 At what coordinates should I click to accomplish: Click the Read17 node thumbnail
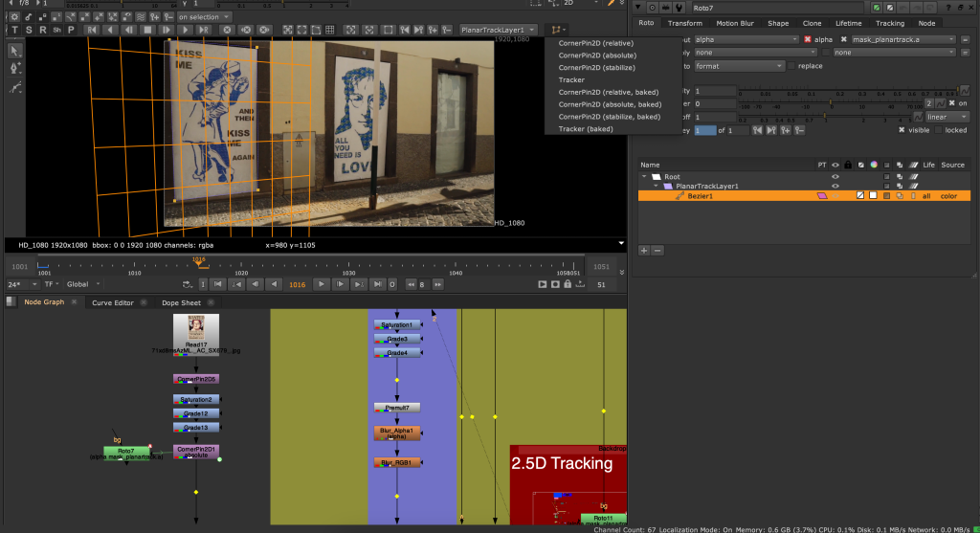(196, 327)
